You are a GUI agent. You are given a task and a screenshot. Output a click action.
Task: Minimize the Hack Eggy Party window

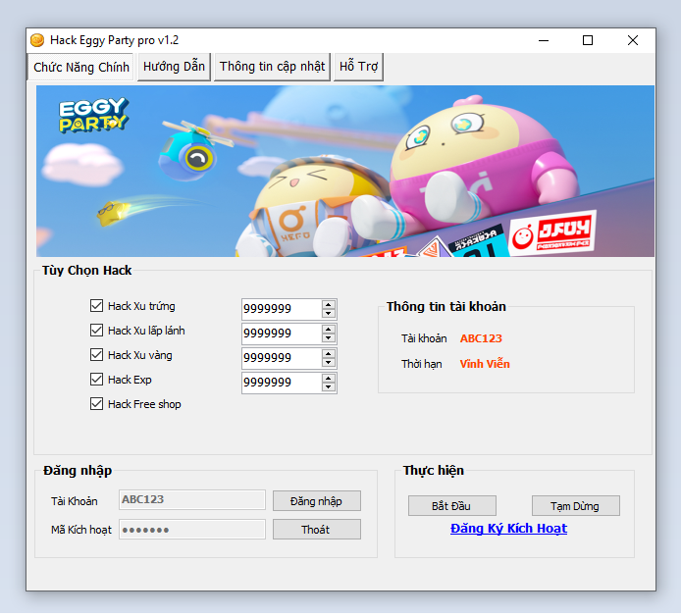[x=543, y=40]
